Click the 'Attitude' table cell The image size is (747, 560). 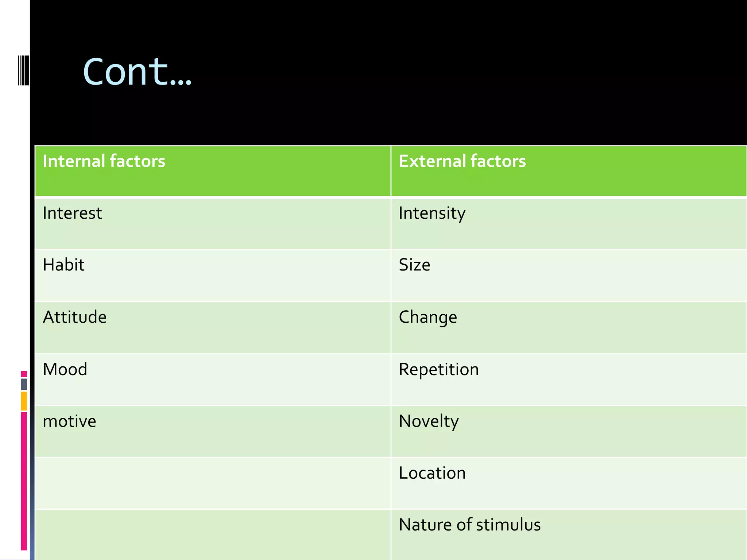point(213,327)
